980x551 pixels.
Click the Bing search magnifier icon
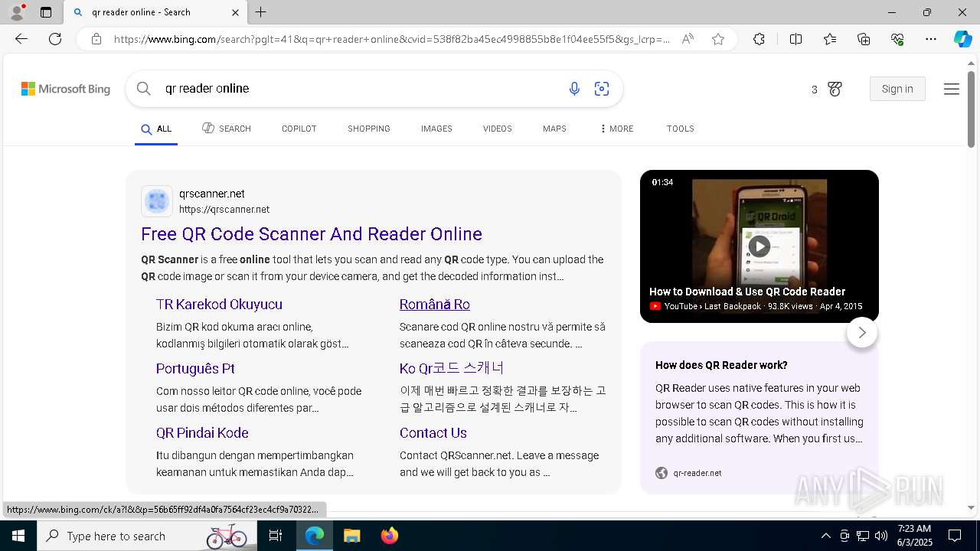coord(143,89)
